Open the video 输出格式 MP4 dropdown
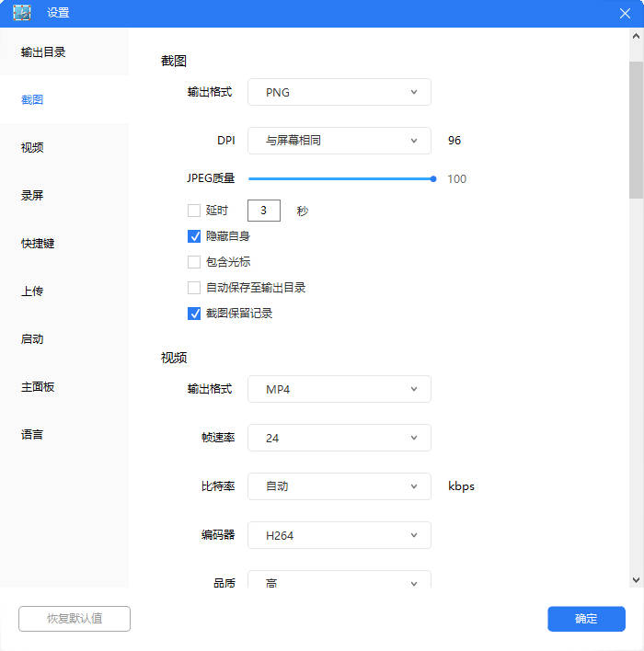The height and width of the screenshot is (651, 644). pyautogui.click(x=339, y=389)
